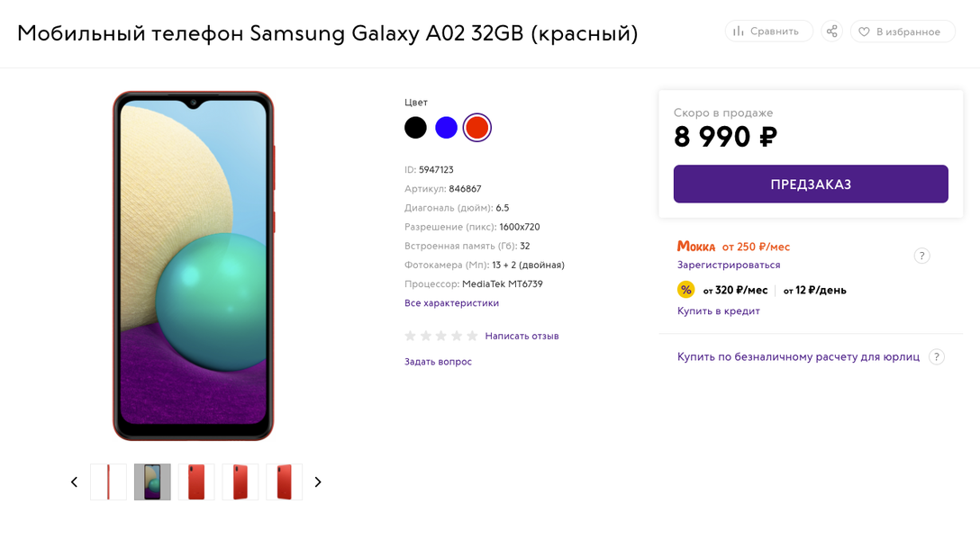Screen dimensions: 980x540
Task: Open help icon for юрлиц payment
Action: [937, 356]
